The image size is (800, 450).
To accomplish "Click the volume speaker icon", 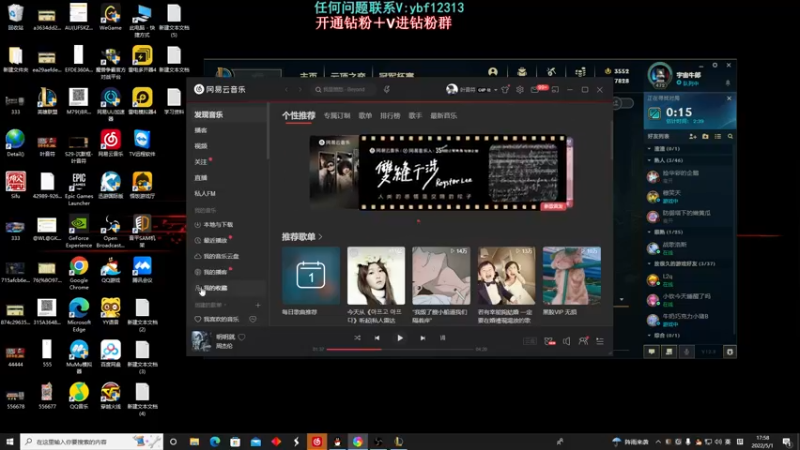I will point(566,341).
